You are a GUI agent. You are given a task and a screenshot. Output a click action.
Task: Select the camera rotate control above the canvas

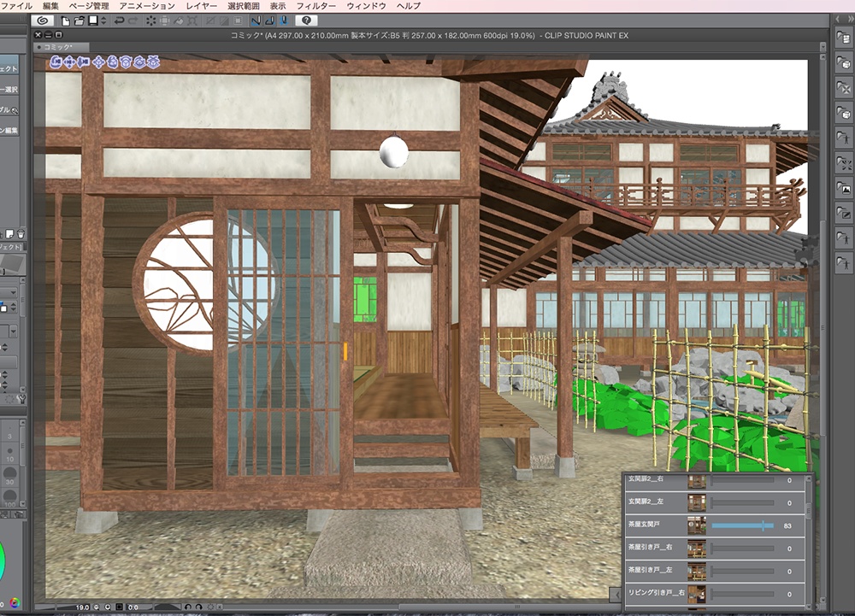54,62
